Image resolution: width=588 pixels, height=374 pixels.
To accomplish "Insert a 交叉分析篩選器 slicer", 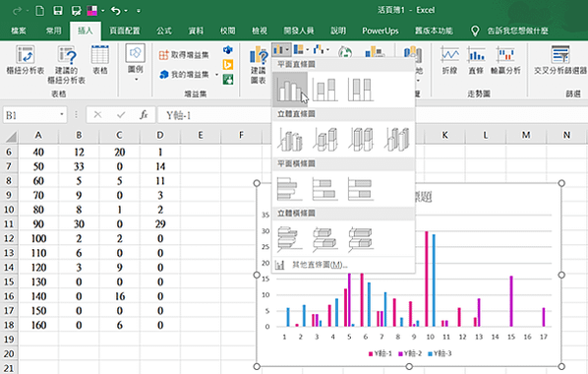I will tap(560, 60).
